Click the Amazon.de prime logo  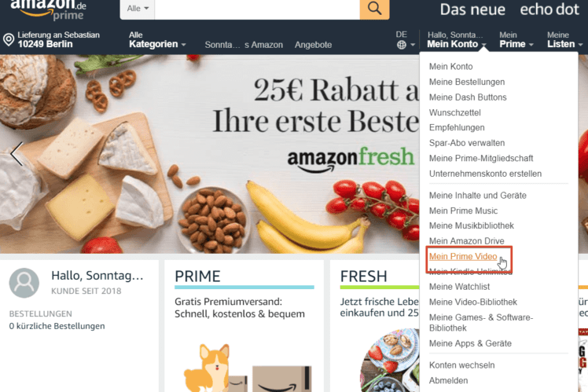pyautogui.click(x=49, y=10)
